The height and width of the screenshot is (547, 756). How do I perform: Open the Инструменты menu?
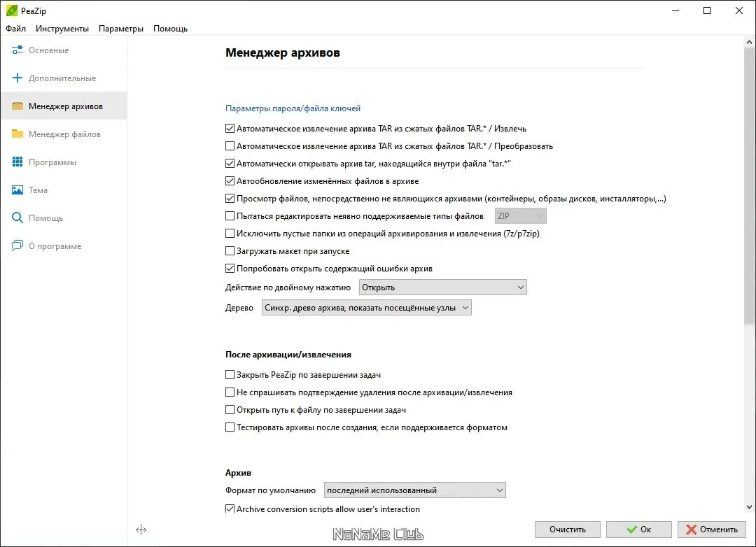click(62, 29)
